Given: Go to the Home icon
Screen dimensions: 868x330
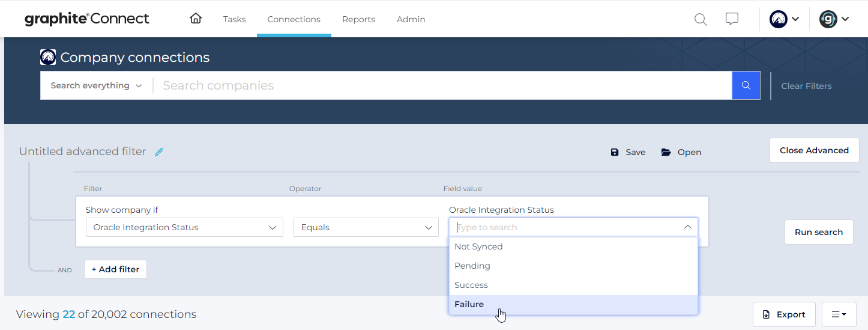Looking at the screenshot, I should tap(195, 19).
